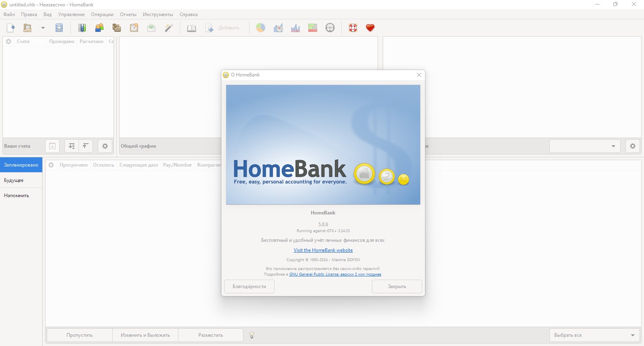Open the Справка menu
This screenshot has width=644, height=346.
point(188,14)
